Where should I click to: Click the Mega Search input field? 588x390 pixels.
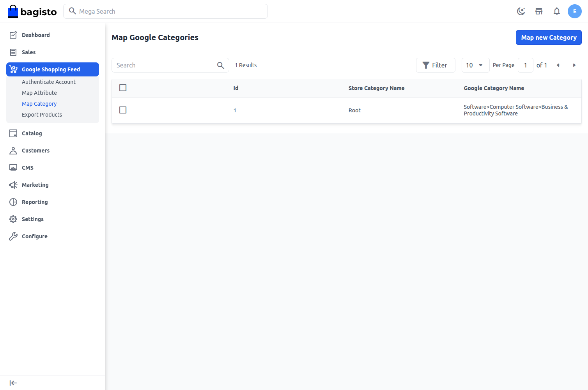[x=165, y=11]
